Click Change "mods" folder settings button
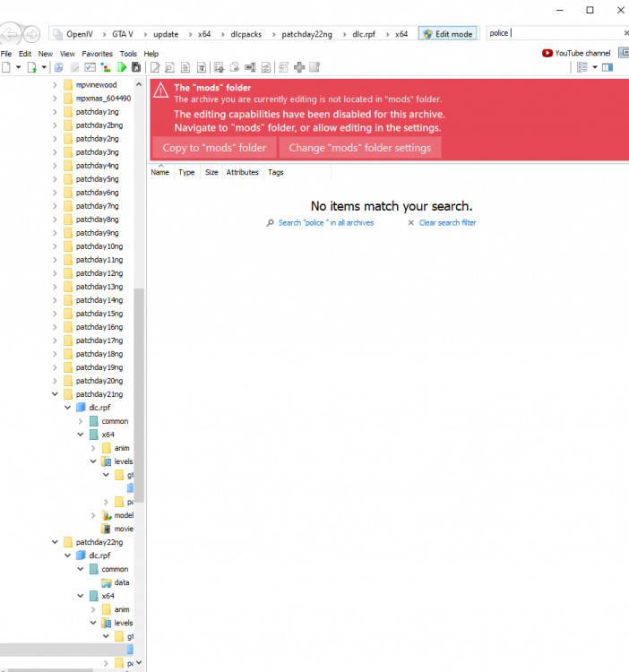629x672 pixels. coord(360,148)
